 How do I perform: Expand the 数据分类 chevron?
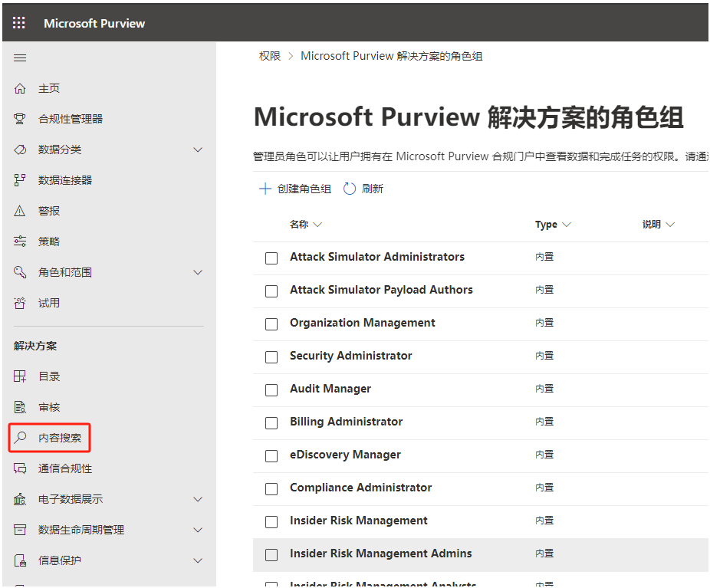198,149
